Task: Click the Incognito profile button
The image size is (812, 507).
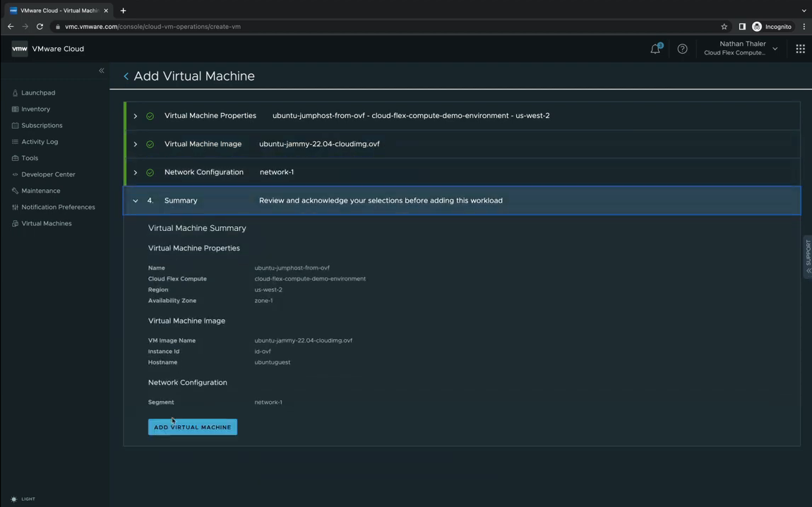Action: click(x=772, y=26)
